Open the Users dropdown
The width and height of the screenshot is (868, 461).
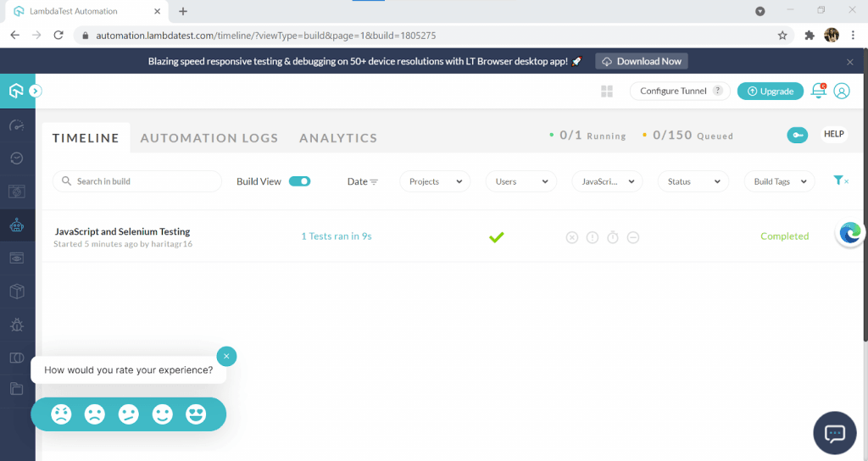click(521, 181)
